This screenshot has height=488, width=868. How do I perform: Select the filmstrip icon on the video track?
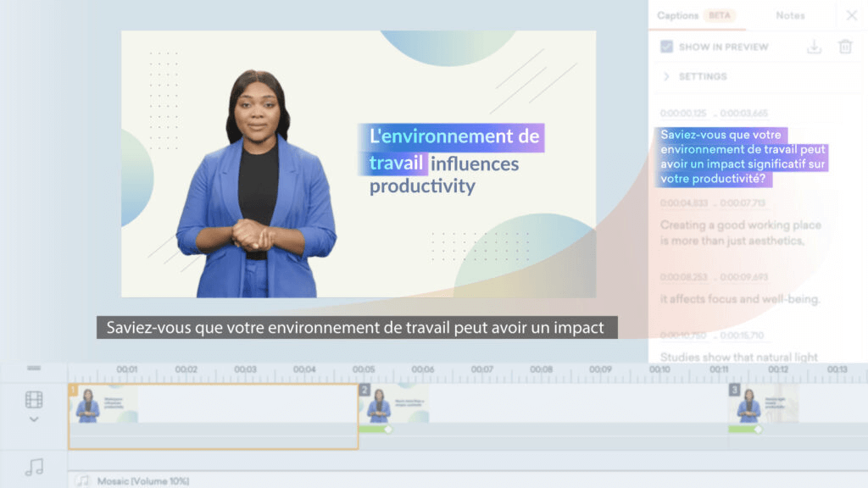point(34,398)
